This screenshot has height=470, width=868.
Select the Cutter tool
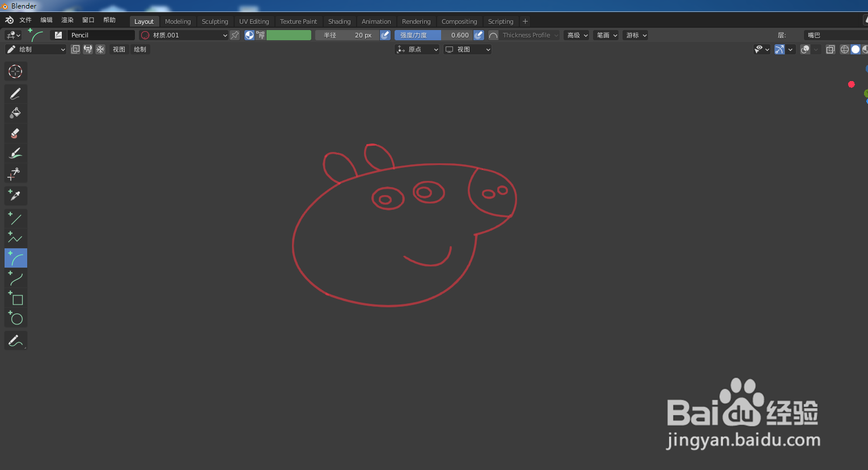pos(15,173)
